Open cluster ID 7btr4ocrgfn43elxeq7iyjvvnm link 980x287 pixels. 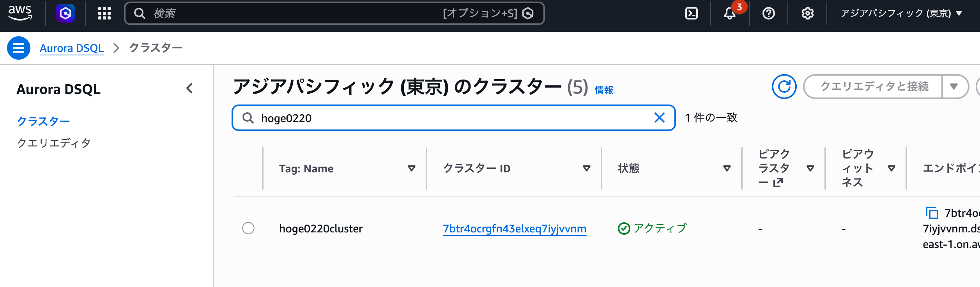515,229
